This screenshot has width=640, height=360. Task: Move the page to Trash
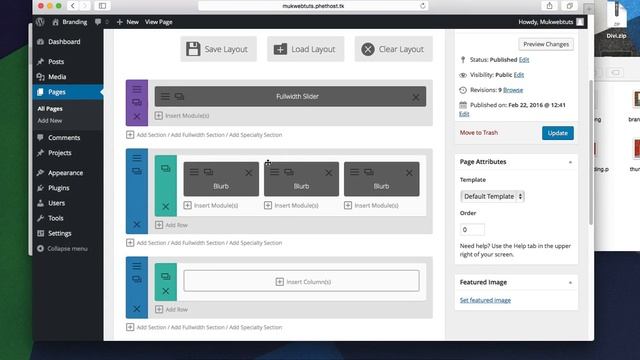479,132
